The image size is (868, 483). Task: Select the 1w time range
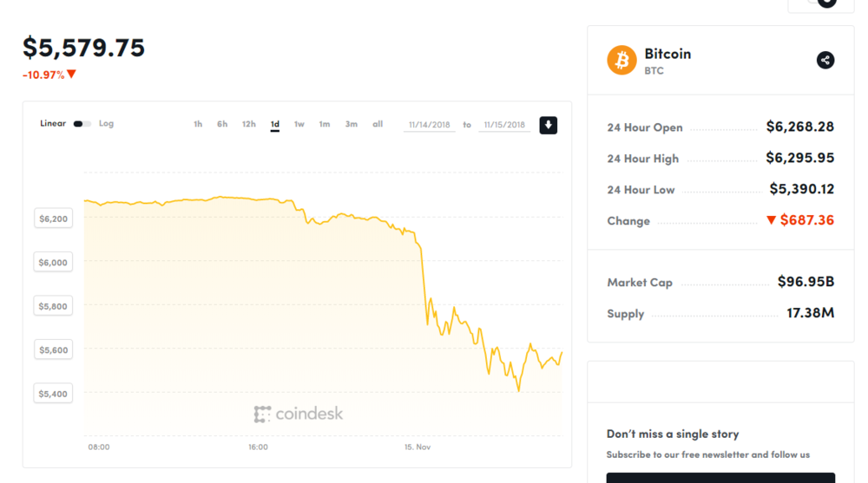click(x=299, y=124)
